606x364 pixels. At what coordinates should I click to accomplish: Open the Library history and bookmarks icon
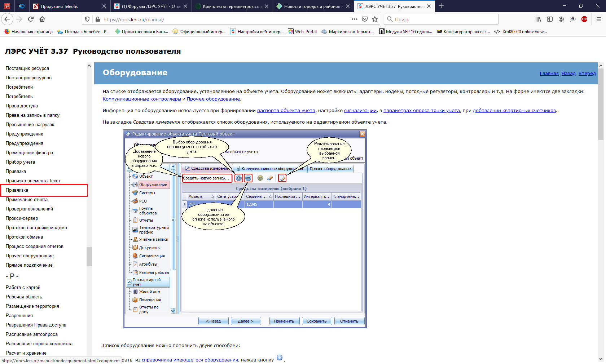pos(538,19)
